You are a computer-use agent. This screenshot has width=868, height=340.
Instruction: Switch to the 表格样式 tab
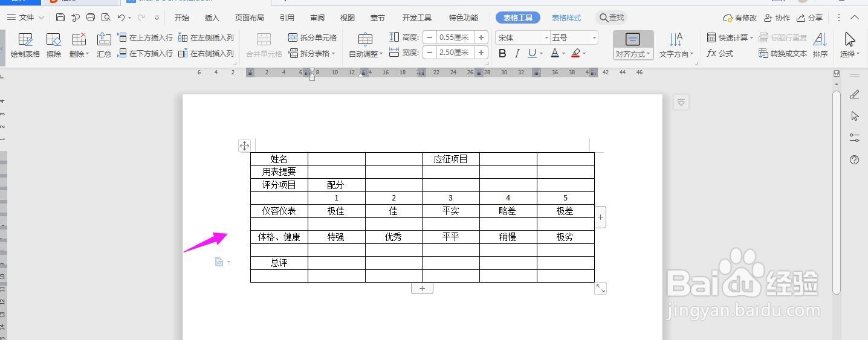pos(566,18)
